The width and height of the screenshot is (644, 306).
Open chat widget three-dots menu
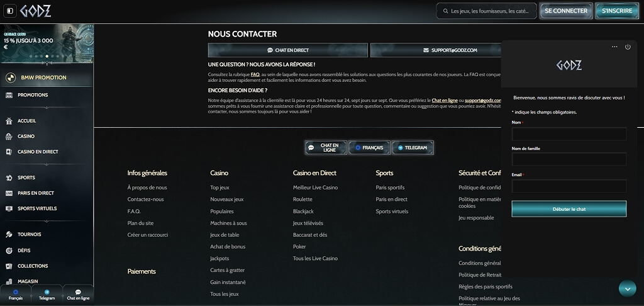[614, 47]
